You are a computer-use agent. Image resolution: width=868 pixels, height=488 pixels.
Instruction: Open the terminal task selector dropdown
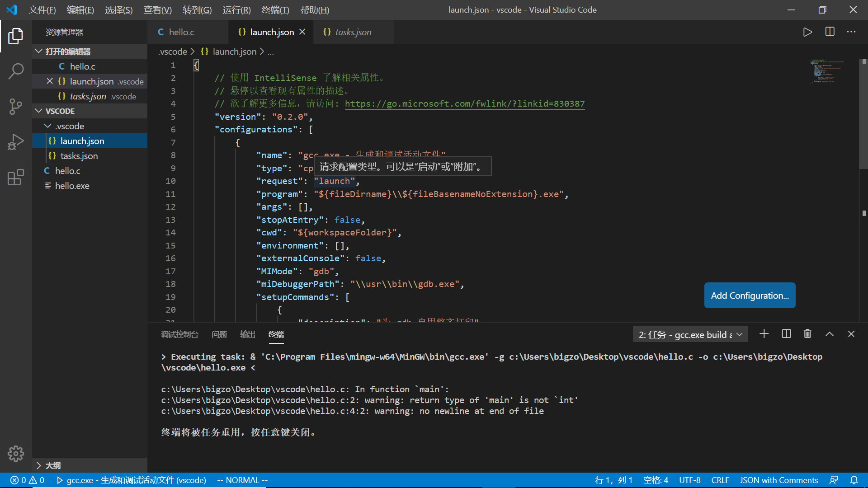click(x=690, y=334)
